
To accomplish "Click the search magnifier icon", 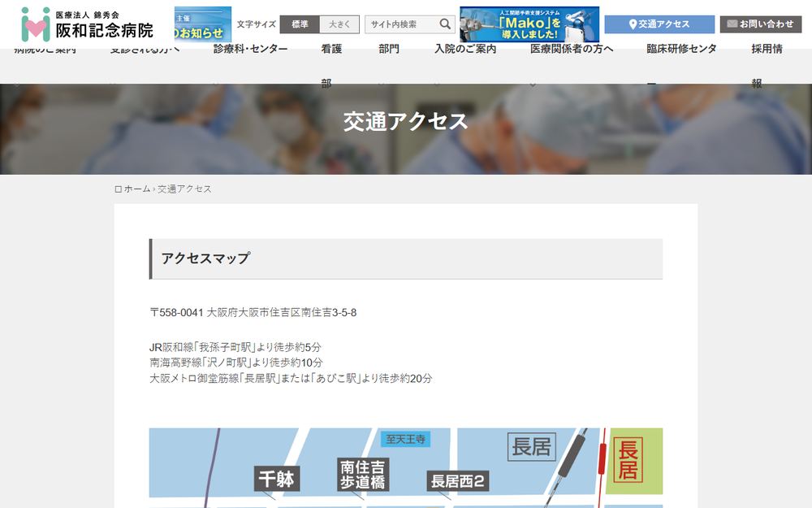I will tap(445, 24).
